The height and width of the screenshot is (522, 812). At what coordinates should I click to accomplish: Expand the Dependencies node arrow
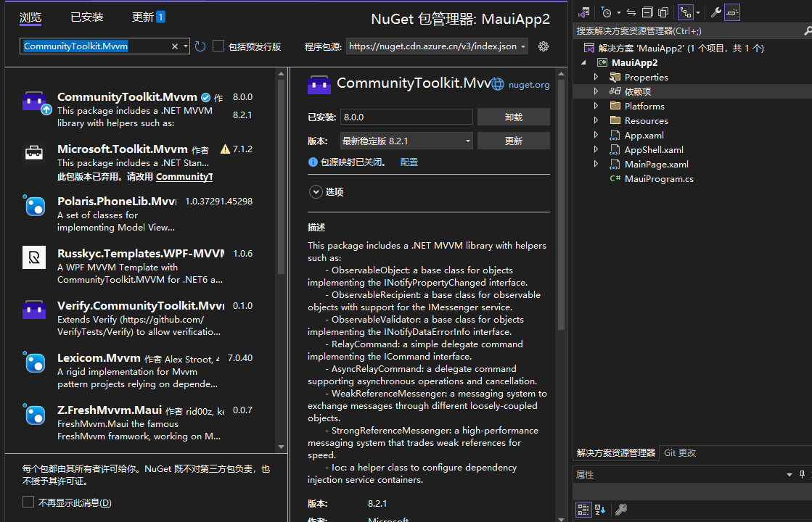596,91
